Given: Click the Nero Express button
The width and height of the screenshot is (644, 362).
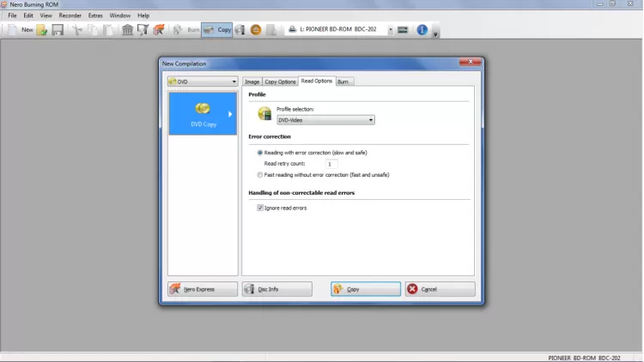Looking at the screenshot, I should [203, 289].
